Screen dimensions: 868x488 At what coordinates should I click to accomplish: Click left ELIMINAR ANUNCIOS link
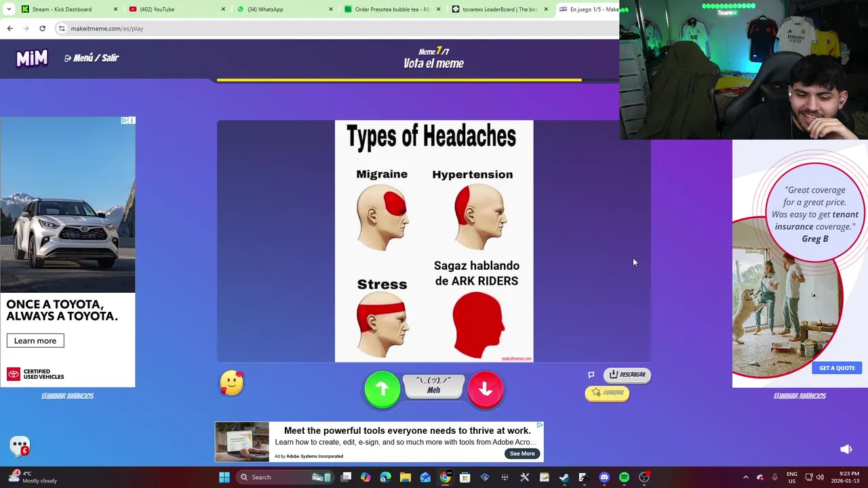(67, 396)
